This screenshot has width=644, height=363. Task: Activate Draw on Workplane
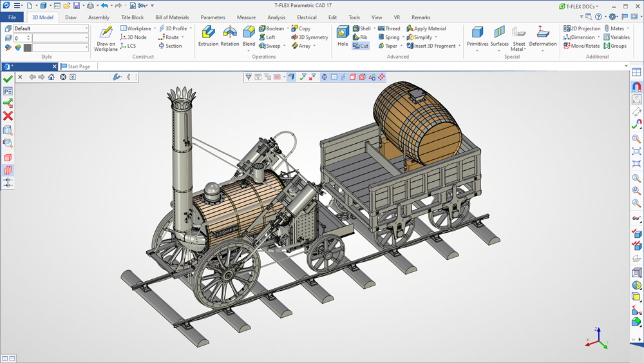click(106, 39)
